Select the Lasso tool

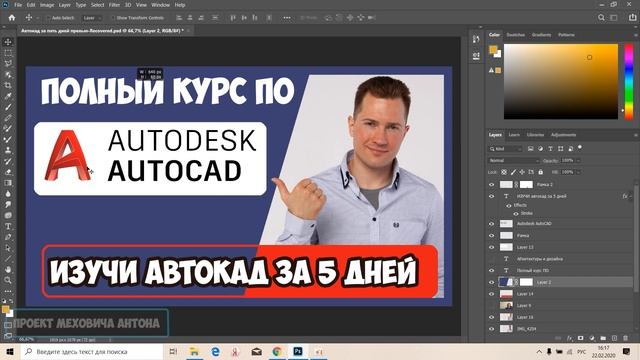click(x=8, y=64)
